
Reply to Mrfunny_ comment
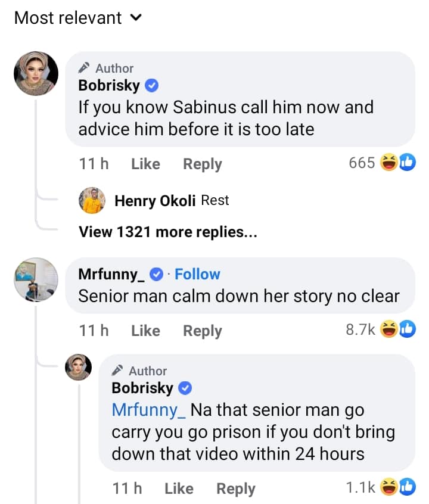tap(202, 331)
